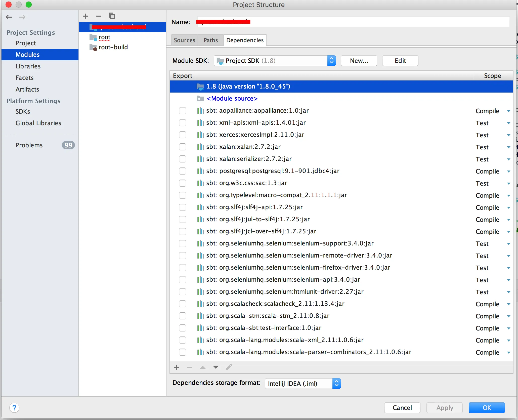
Task: Check export box for postgresql jar
Action: 183,171
